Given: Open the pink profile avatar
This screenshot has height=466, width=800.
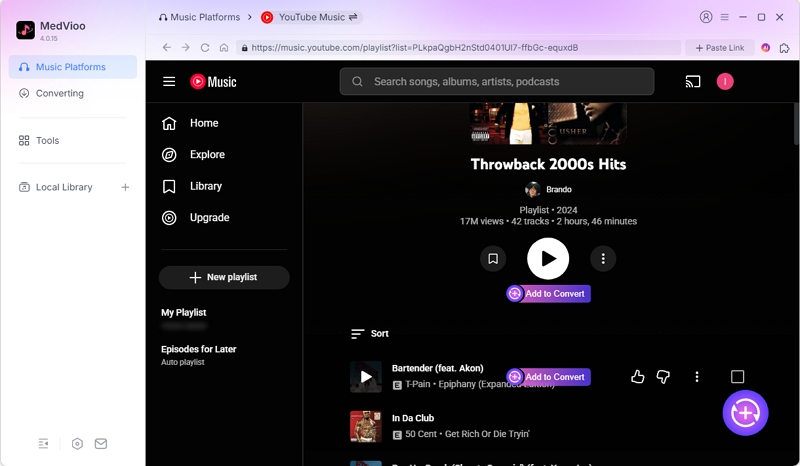Looking at the screenshot, I should pyautogui.click(x=725, y=82).
